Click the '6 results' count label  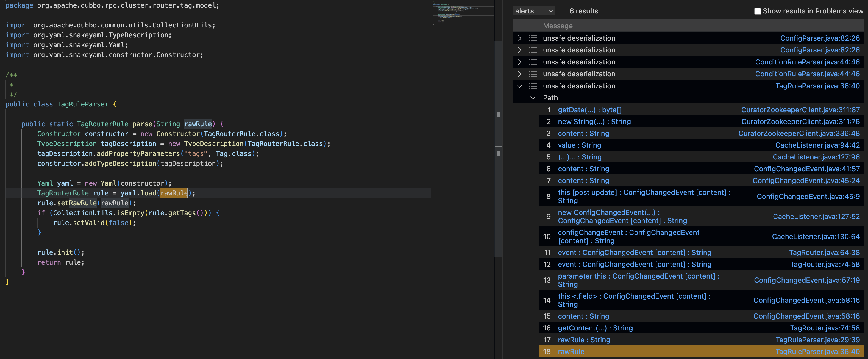[x=584, y=11]
